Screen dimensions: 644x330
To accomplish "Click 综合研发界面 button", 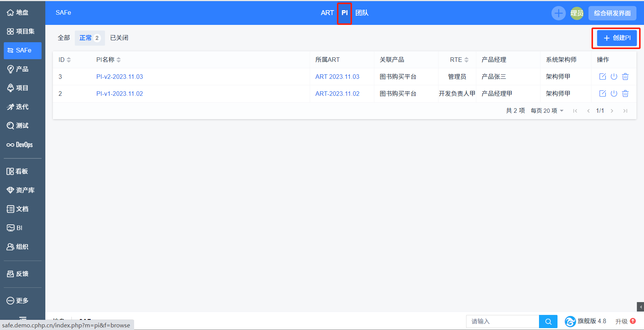I will pos(612,13).
